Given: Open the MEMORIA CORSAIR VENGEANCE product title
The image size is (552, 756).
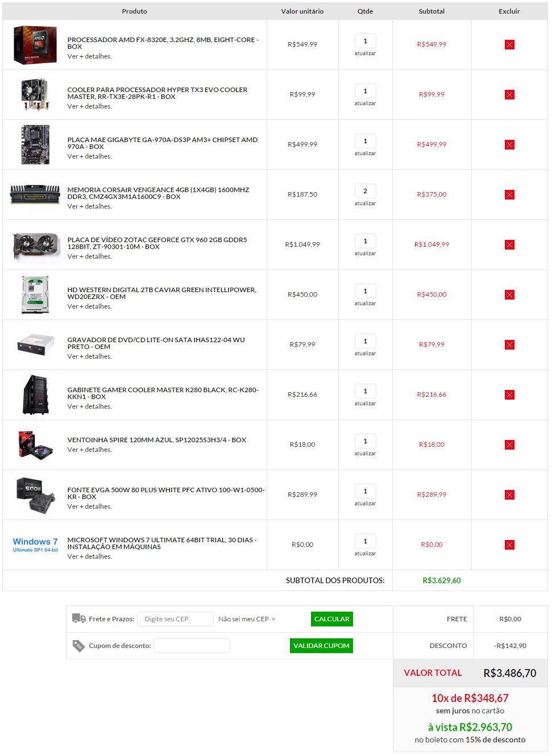Looking at the screenshot, I should pos(158,193).
